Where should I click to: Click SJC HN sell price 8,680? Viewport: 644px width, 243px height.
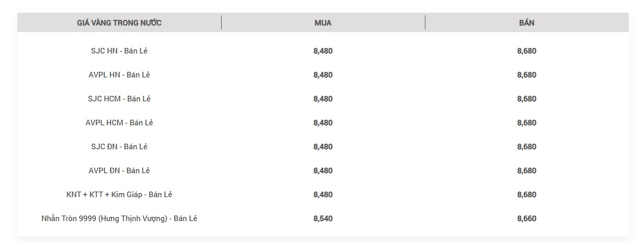click(x=527, y=51)
